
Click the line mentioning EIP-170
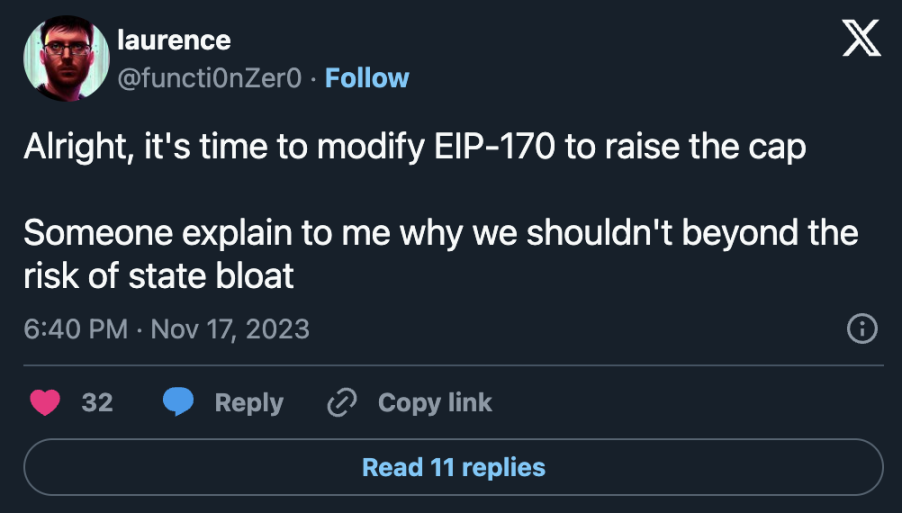point(415,146)
